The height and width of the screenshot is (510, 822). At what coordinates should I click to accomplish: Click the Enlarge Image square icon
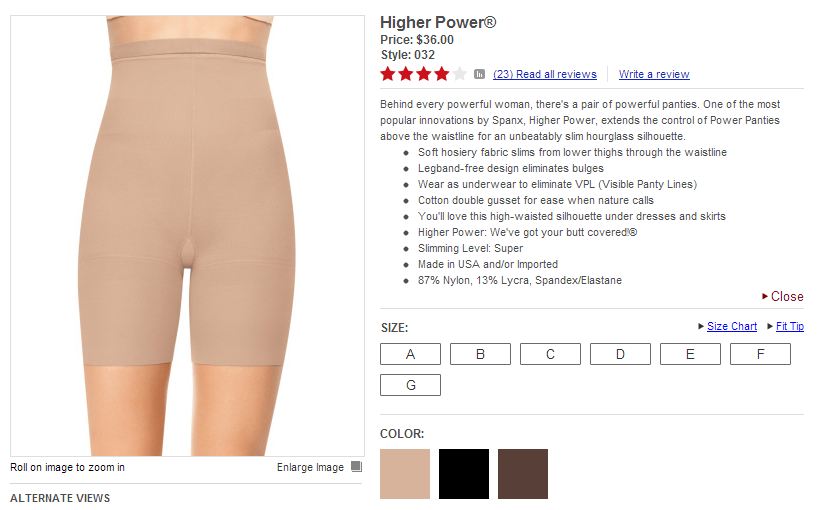[356, 466]
